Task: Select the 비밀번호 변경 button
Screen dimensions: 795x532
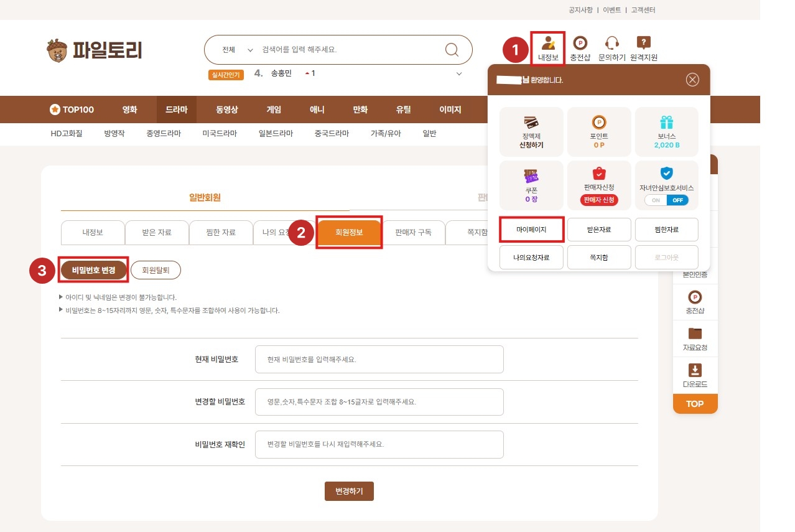Action: click(94, 270)
